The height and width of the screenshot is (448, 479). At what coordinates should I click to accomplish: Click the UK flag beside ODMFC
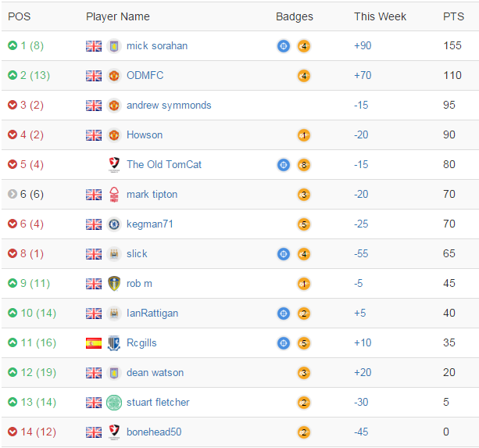(94, 76)
